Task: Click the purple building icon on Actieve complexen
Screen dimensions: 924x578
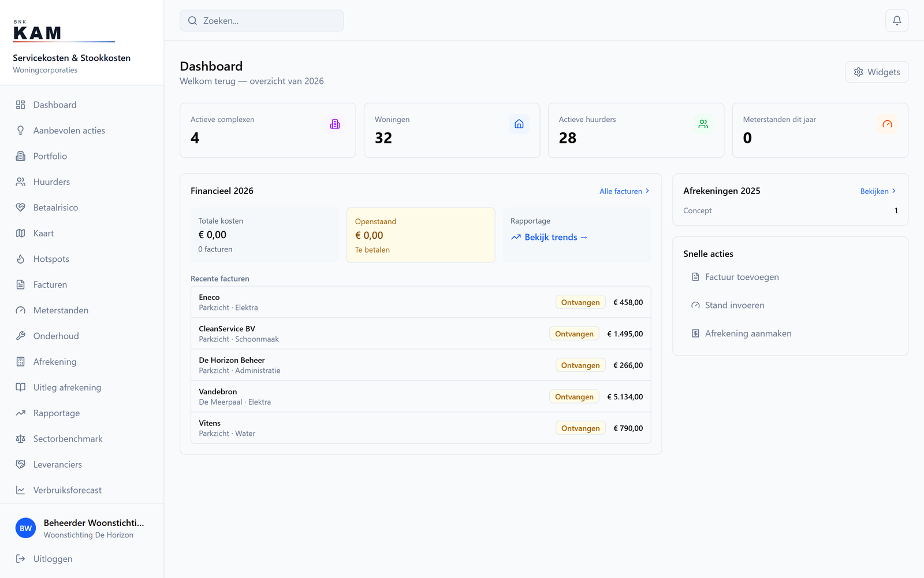Action: [x=335, y=124]
